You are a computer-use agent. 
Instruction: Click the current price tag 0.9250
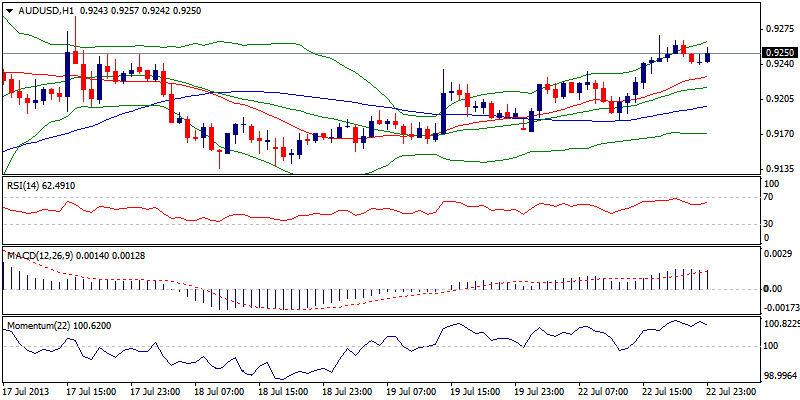pos(778,53)
